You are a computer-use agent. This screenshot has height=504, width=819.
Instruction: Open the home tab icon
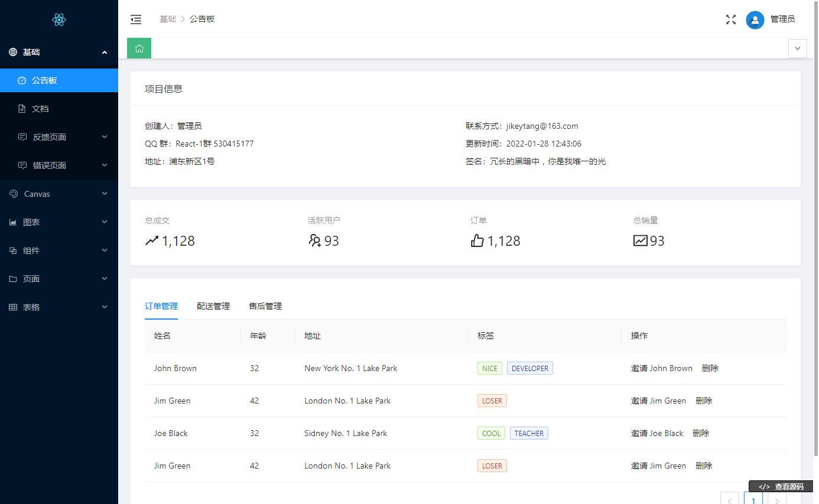point(139,48)
